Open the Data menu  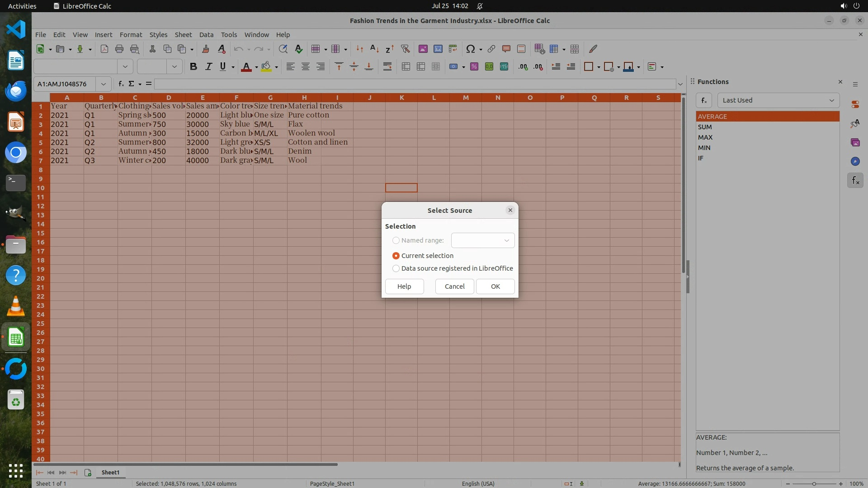pos(206,35)
